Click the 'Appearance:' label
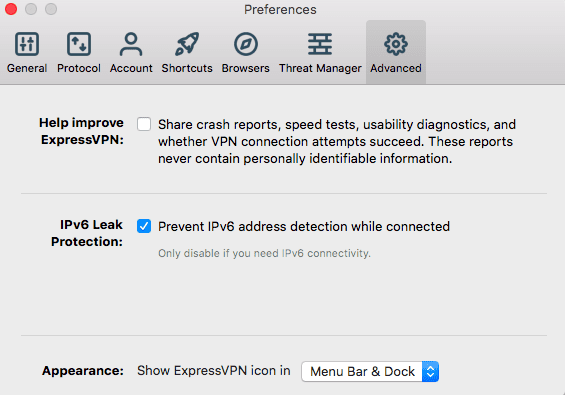Image resolution: width=565 pixels, height=395 pixels. point(83,370)
